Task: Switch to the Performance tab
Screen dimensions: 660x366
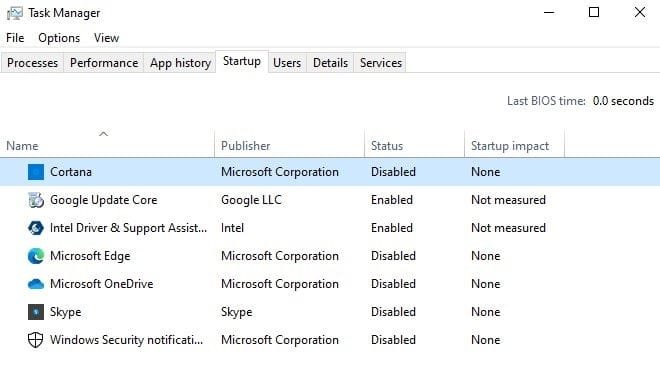Action: pyautogui.click(x=104, y=63)
